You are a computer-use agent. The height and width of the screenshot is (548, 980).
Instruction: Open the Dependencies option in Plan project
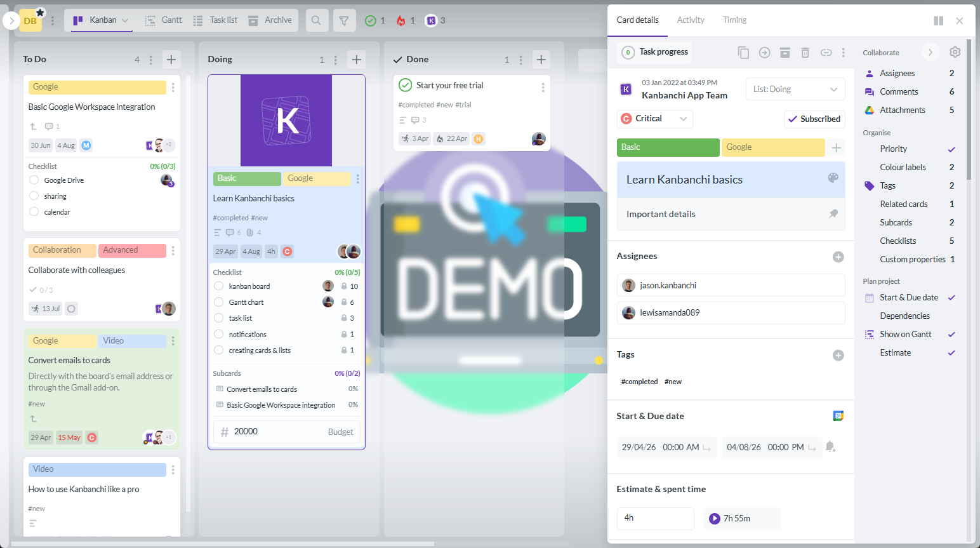[904, 316]
